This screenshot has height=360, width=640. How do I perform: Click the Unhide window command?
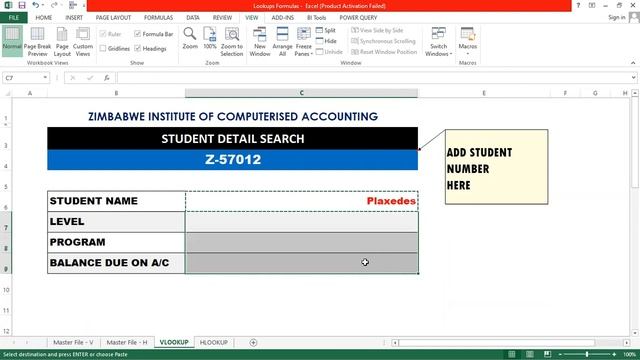point(329,52)
